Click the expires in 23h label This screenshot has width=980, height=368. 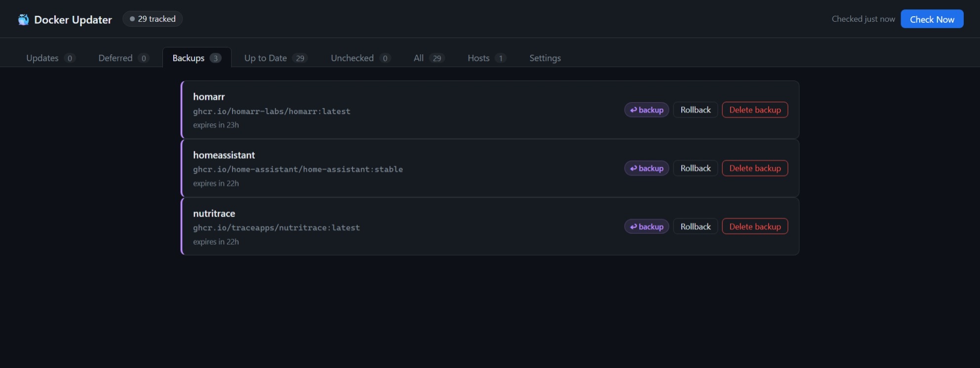pos(216,125)
